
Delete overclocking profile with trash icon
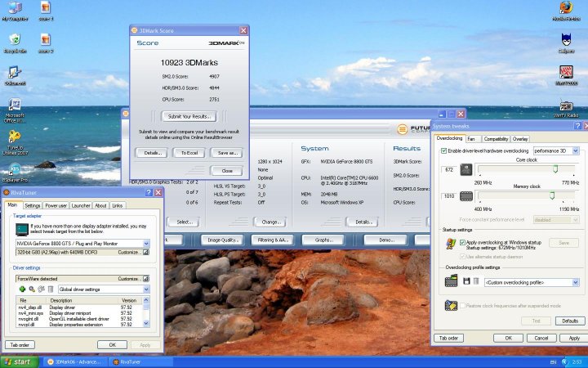click(476, 280)
